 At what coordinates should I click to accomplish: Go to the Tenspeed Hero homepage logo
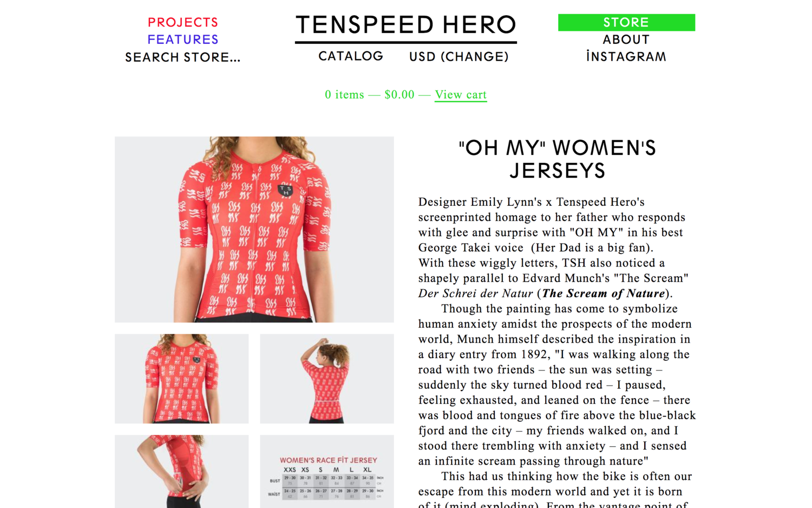pos(406,25)
